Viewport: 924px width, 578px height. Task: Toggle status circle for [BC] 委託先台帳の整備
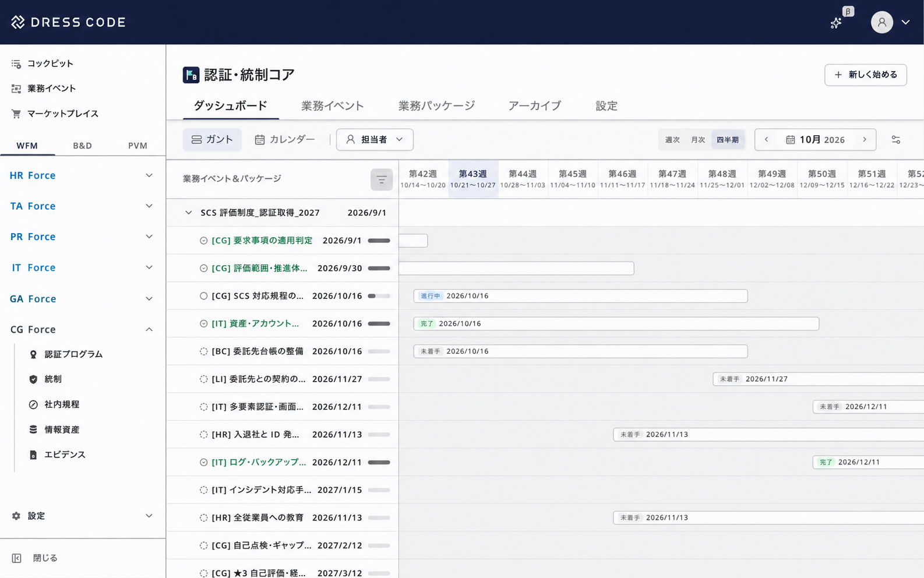[203, 351]
